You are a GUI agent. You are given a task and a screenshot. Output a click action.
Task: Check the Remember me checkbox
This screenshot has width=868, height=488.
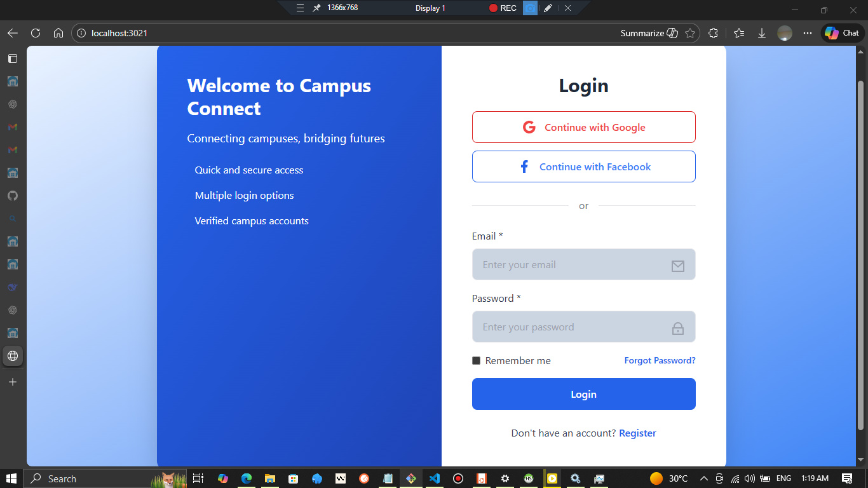pyautogui.click(x=476, y=360)
